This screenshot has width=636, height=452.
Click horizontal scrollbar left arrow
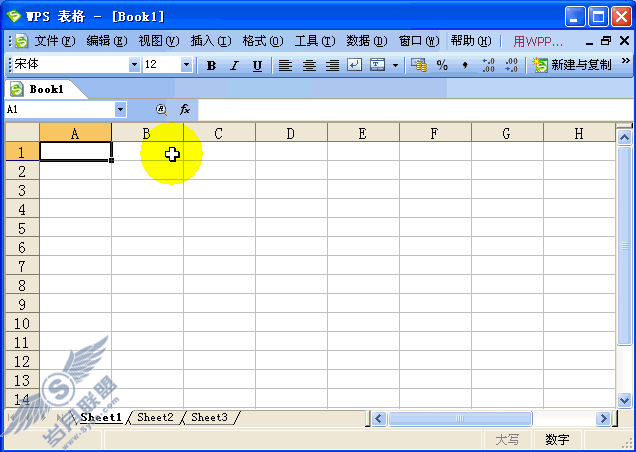pos(379,418)
